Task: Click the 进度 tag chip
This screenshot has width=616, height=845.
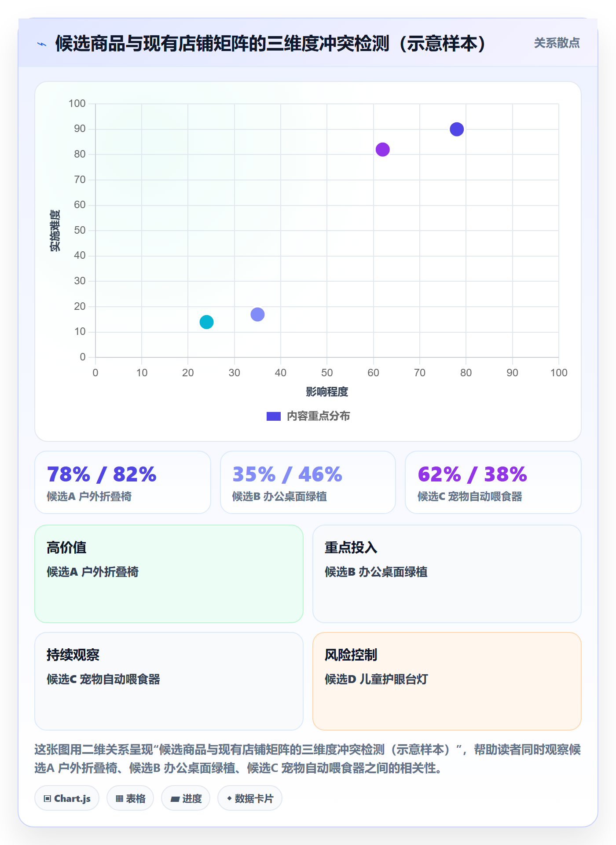Action: (186, 798)
